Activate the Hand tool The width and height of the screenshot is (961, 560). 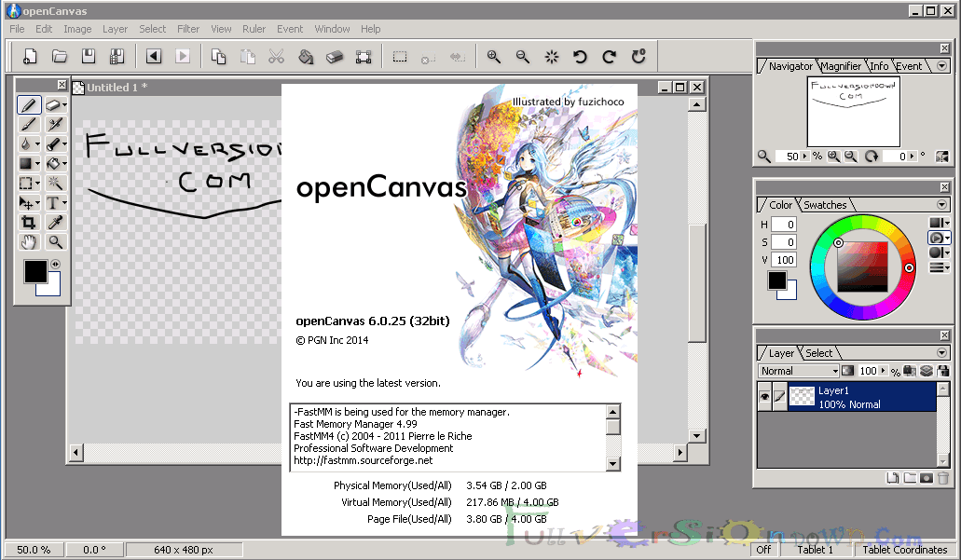(28, 241)
